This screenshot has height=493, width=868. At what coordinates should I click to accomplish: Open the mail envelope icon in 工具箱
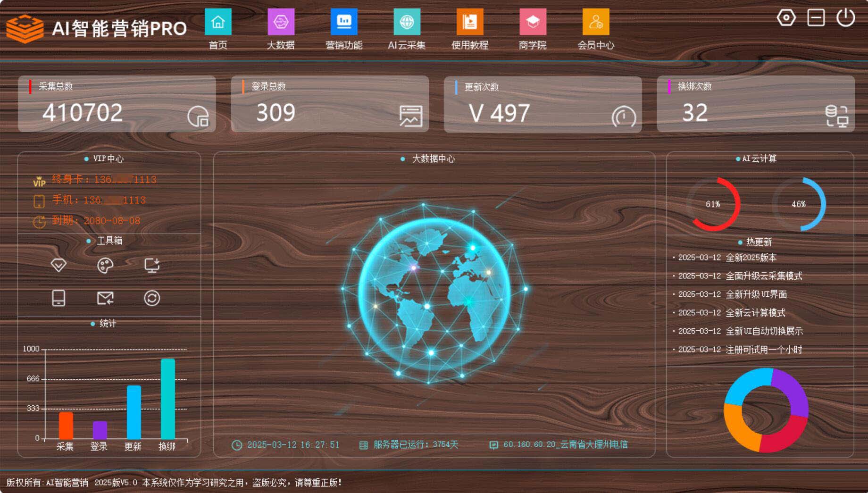[105, 298]
